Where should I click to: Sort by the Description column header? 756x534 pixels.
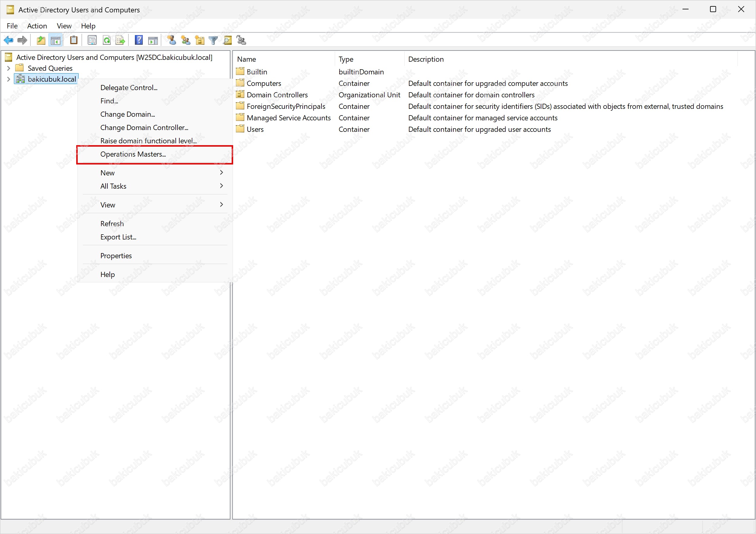tap(571, 59)
